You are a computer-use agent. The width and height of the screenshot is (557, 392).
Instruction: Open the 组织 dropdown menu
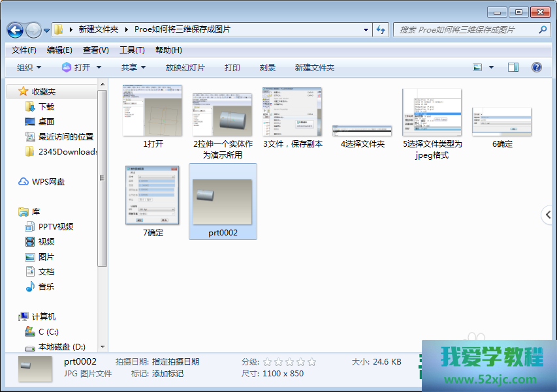point(29,67)
